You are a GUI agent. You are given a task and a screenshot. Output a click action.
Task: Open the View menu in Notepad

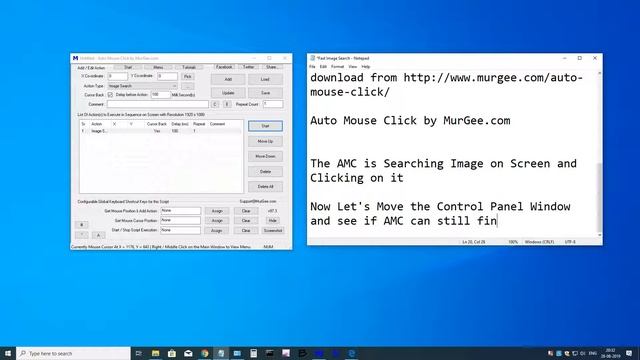353,67
